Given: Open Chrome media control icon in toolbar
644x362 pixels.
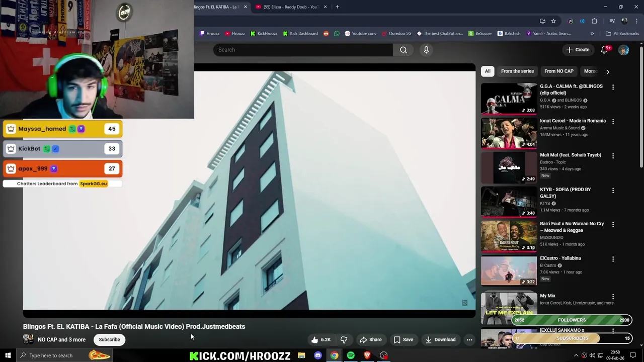Looking at the screenshot, I should tap(612, 21).
